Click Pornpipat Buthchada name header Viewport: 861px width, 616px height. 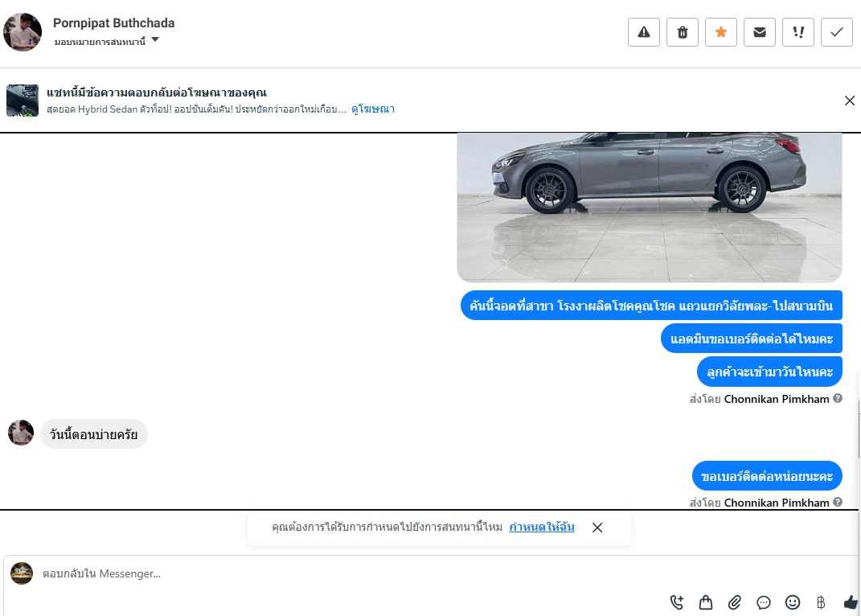[113, 23]
